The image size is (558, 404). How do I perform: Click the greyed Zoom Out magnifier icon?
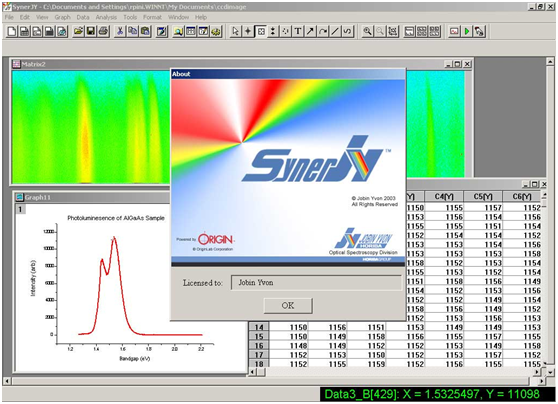tap(380, 32)
